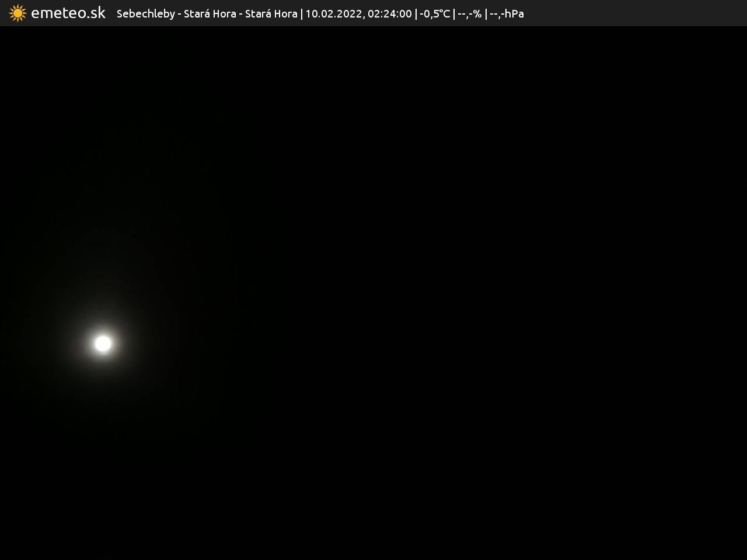Click the separator between humidity and pressure
The height and width of the screenshot is (560, 747).
486,13
